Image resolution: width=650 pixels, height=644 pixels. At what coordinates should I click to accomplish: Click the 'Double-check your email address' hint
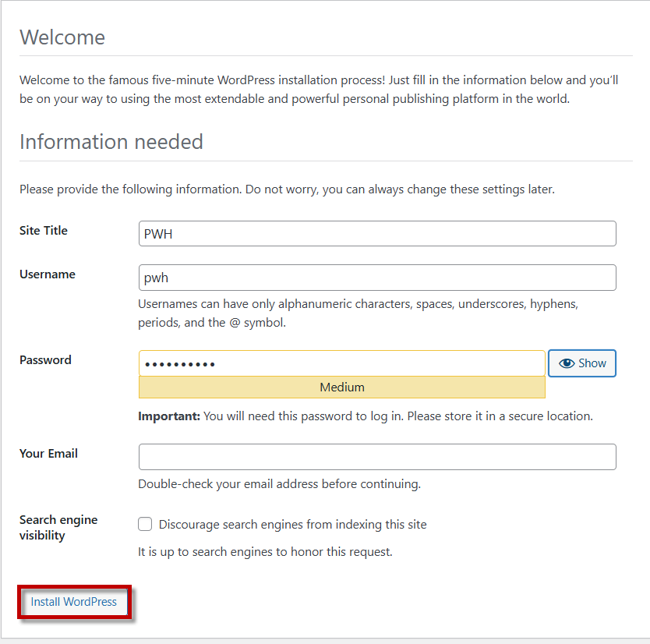(x=279, y=484)
